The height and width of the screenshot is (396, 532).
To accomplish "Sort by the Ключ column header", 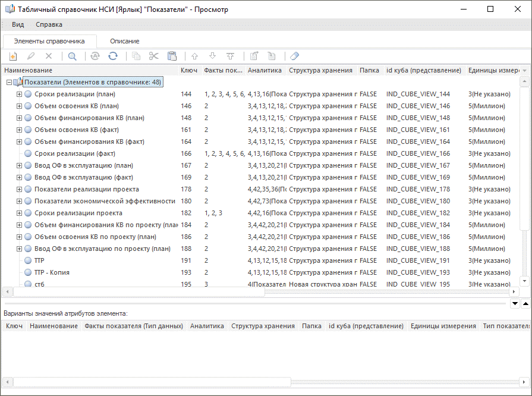I will (189, 70).
